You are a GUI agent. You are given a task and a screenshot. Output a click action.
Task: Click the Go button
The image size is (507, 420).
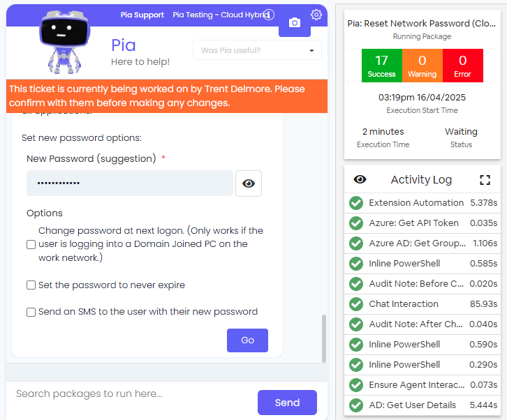(x=247, y=340)
